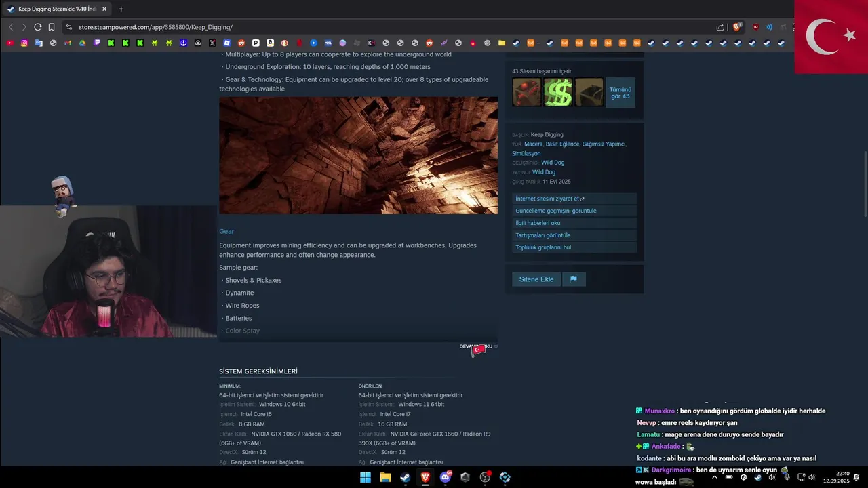Open the uBlock extension icon
This screenshot has height=488, width=868.
click(x=756, y=27)
